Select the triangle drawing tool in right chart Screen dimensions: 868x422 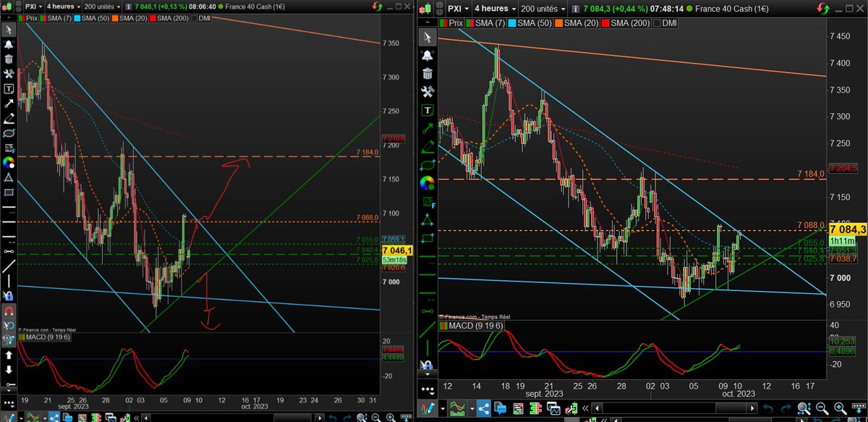(x=427, y=219)
